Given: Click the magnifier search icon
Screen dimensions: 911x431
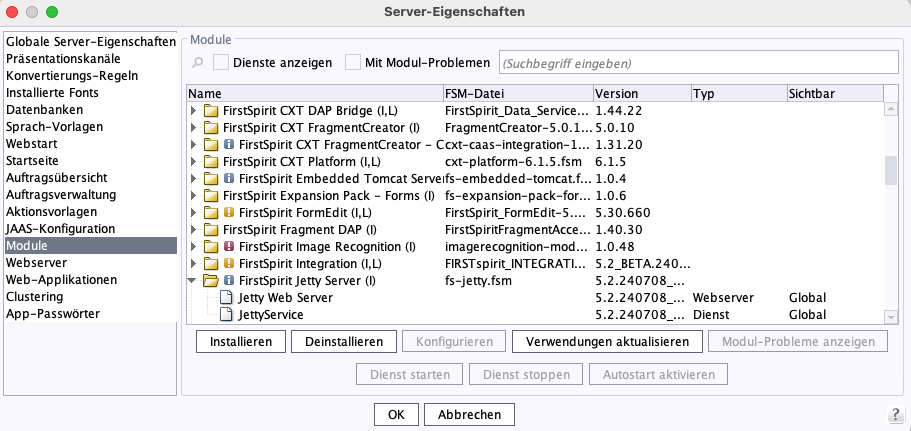Looking at the screenshot, I should click(198, 63).
